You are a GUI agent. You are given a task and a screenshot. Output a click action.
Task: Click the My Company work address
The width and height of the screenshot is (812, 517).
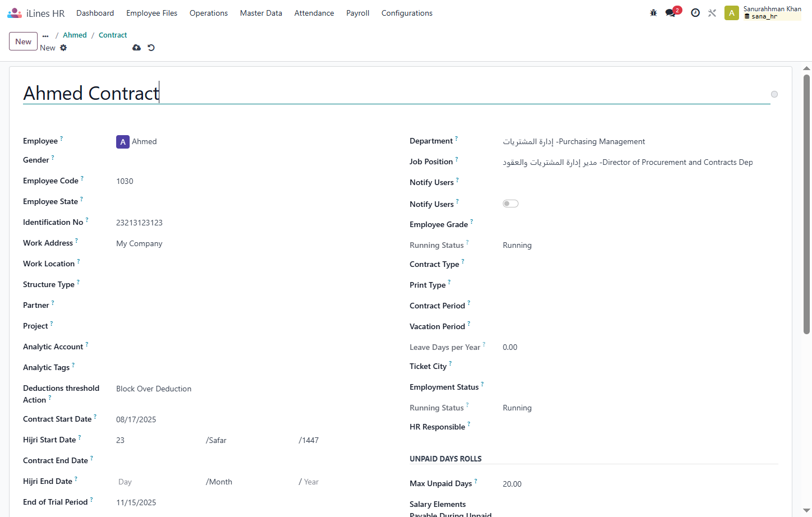[x=139, y=243]
